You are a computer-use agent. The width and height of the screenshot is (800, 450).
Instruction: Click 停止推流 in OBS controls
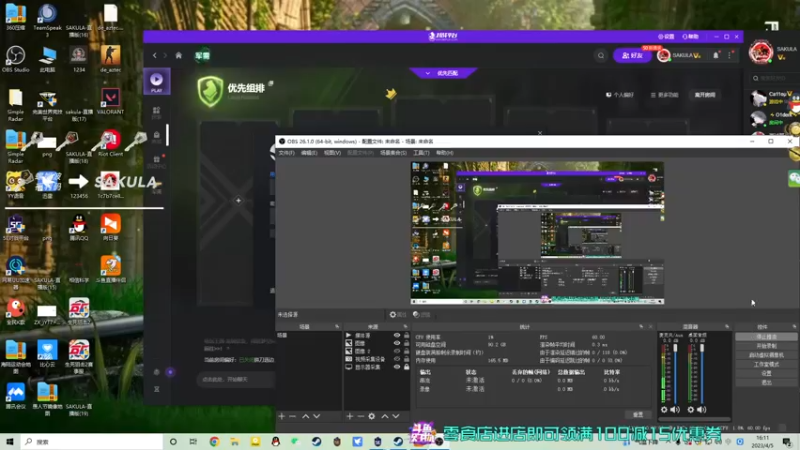[x=766, y=337]
